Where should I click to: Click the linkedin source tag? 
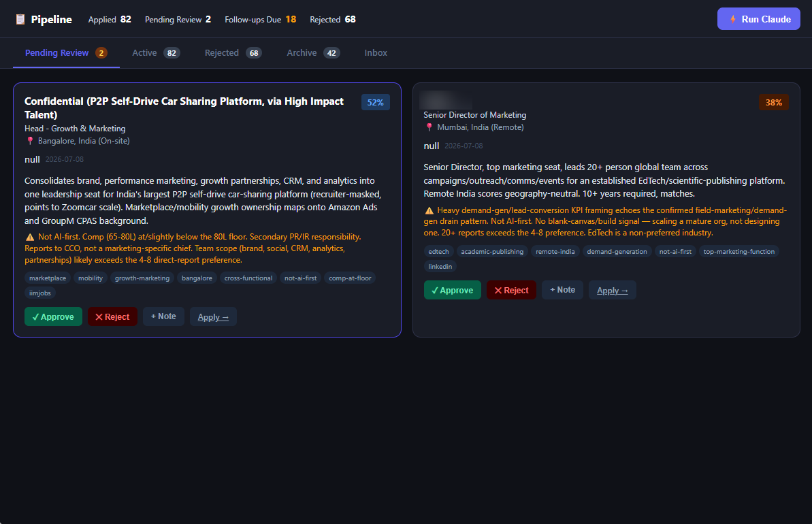(440, 267)
